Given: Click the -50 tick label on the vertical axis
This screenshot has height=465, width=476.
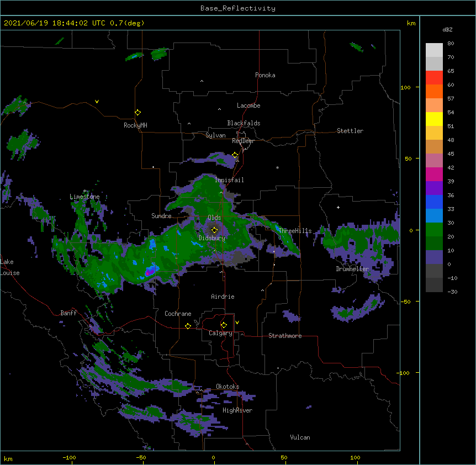Looking at the screenshot, I should coord(405,302).
